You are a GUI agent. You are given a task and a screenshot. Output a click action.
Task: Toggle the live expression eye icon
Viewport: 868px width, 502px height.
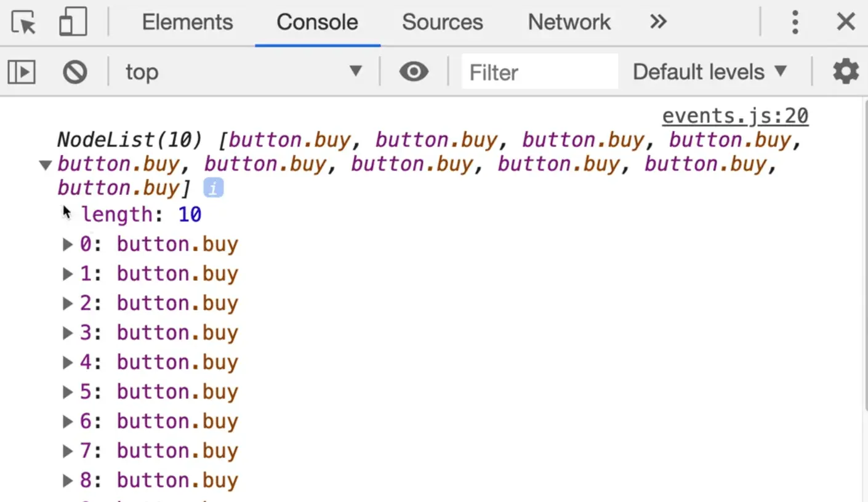pos(414,72)
